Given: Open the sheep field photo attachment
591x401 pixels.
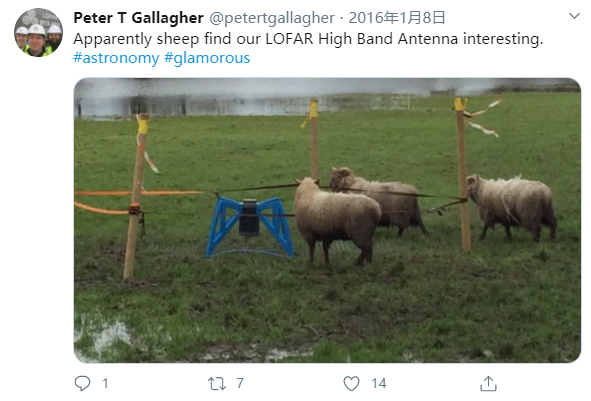Looking at the screenshot, I should (327, 220).
